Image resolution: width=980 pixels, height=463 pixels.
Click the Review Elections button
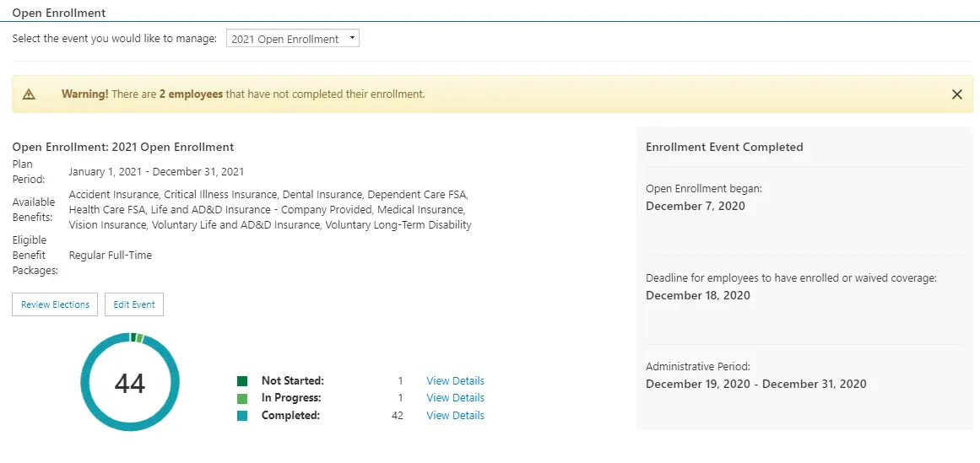pyautogui.click(x=55, y=304)
